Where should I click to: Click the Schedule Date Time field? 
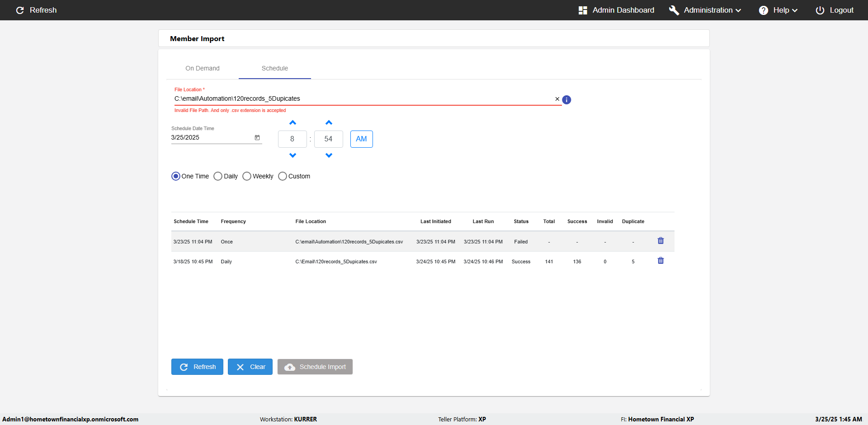(212, 138)
